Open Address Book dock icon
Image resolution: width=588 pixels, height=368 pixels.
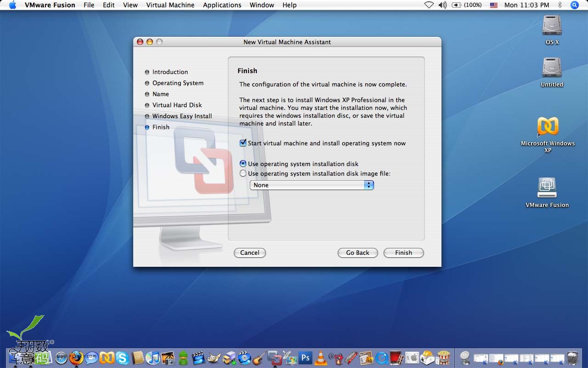click(x=137, y=357)
